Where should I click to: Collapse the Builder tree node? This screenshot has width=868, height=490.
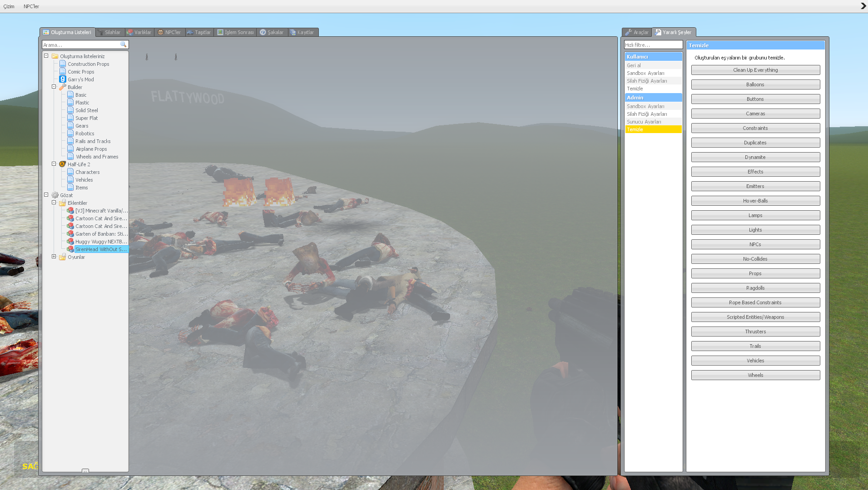pyautogui.click(x=54, y=87)
